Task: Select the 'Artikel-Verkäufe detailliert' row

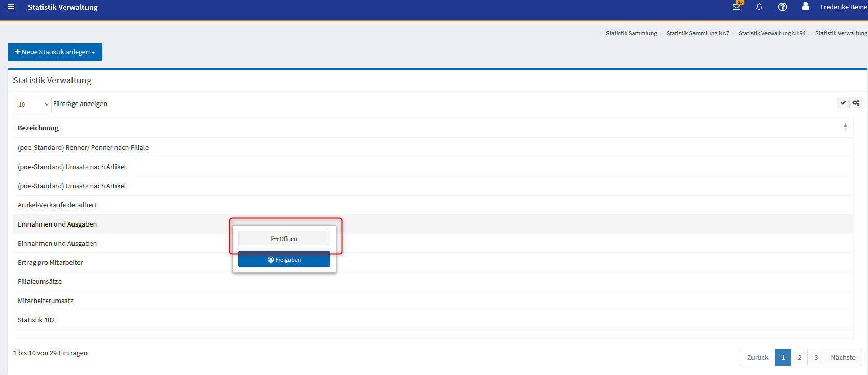Action: (x=57, y=205)
